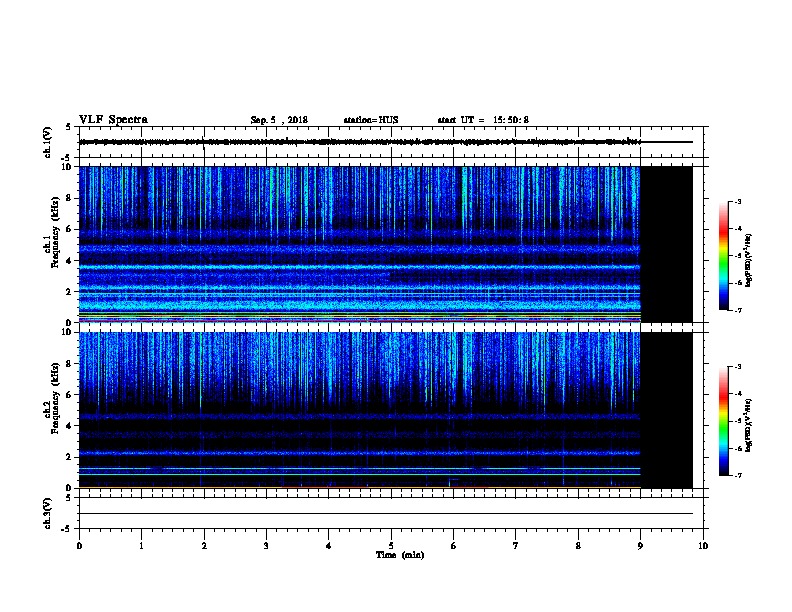Click the ch.2 color bar "-7" label
The height and width of the screenshot is (612, 792).
coord(738,475)
